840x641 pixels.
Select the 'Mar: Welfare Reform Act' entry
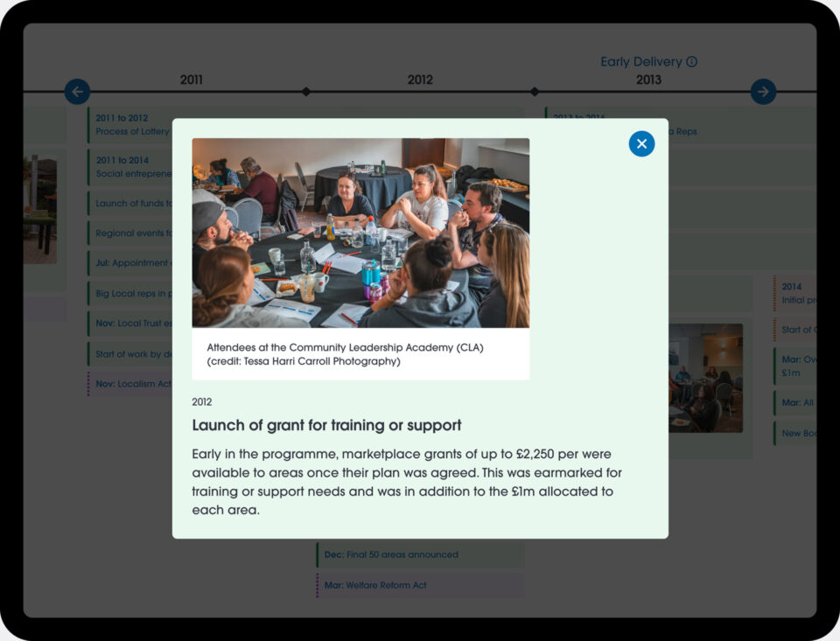[420, 585]
